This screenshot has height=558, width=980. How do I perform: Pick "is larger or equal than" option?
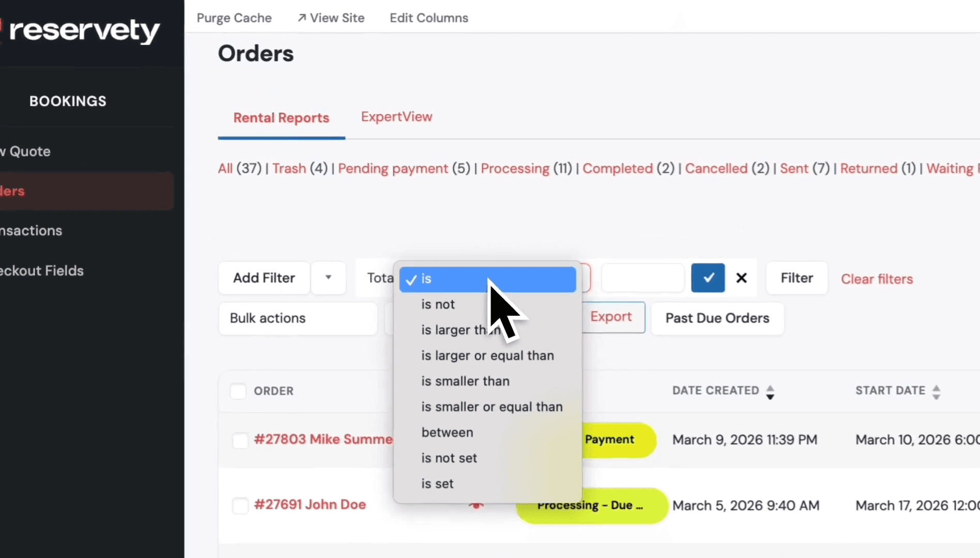click(x=487, y=355)
